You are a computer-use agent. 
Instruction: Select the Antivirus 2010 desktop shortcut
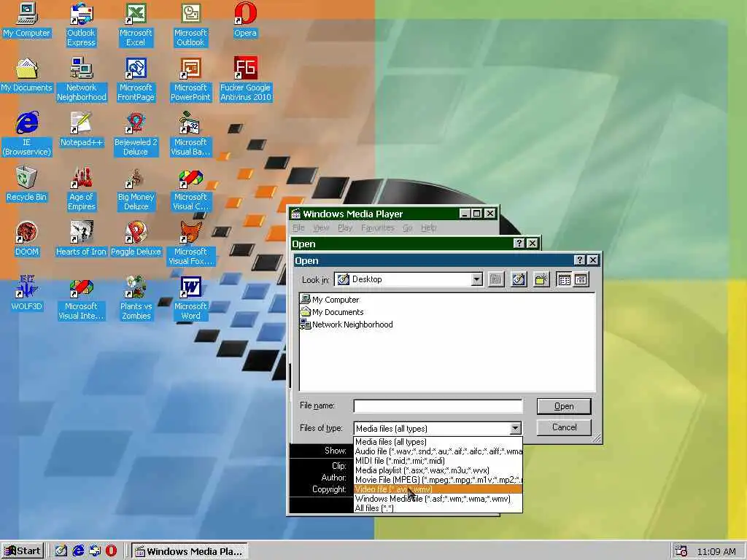[x=245, y=79]
